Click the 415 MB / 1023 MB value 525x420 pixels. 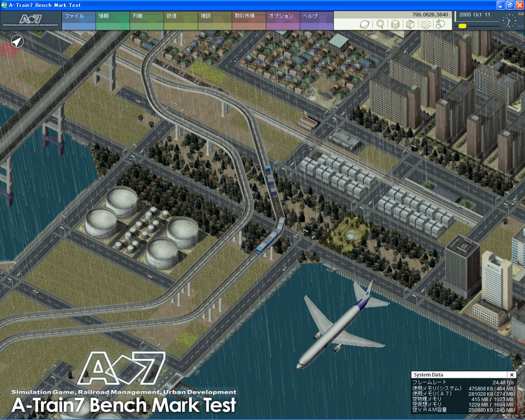[493, 399]
